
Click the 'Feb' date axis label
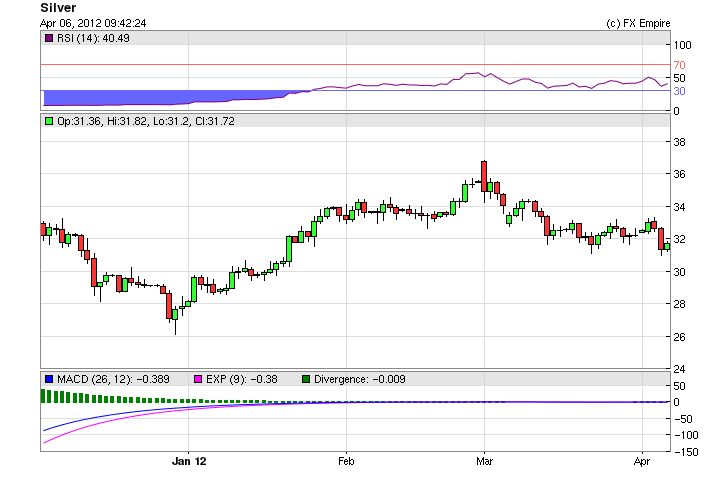click(346, 461)
